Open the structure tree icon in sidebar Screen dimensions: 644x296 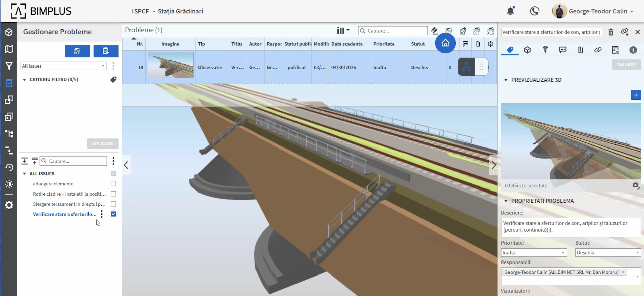click(9, 134)
